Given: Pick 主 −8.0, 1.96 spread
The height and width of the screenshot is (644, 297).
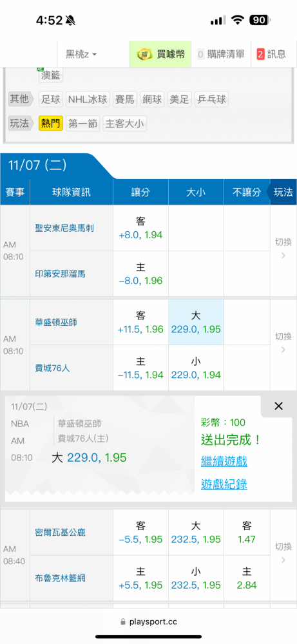Looking at the screenshot, I should [140, 274].
